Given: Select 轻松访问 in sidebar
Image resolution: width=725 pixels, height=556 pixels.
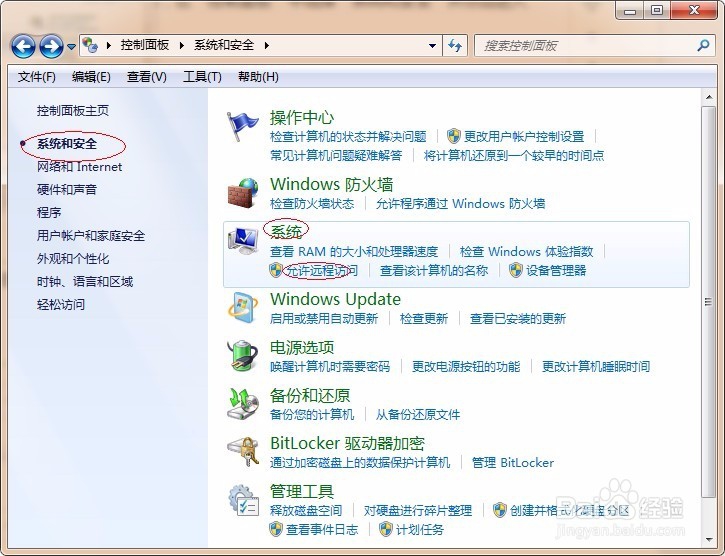Looking at the screenshot, I should (x=61, y=305).
